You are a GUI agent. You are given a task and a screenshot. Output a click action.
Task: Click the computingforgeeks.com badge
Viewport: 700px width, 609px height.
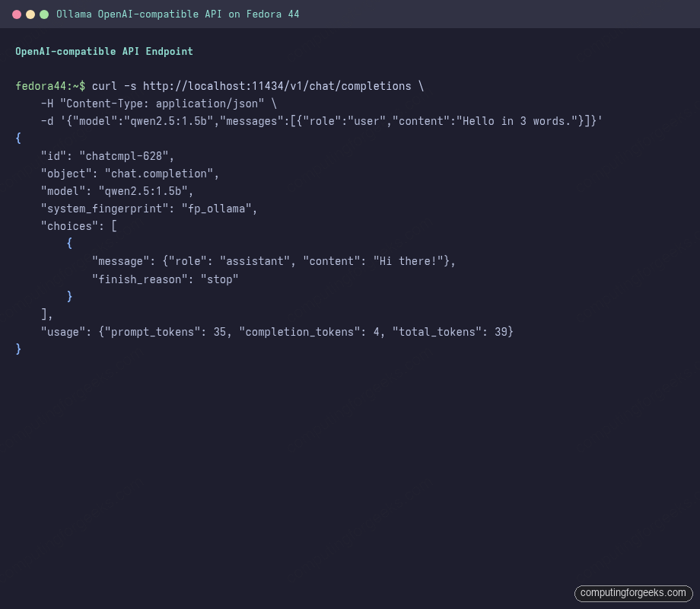tap(633, 593)
